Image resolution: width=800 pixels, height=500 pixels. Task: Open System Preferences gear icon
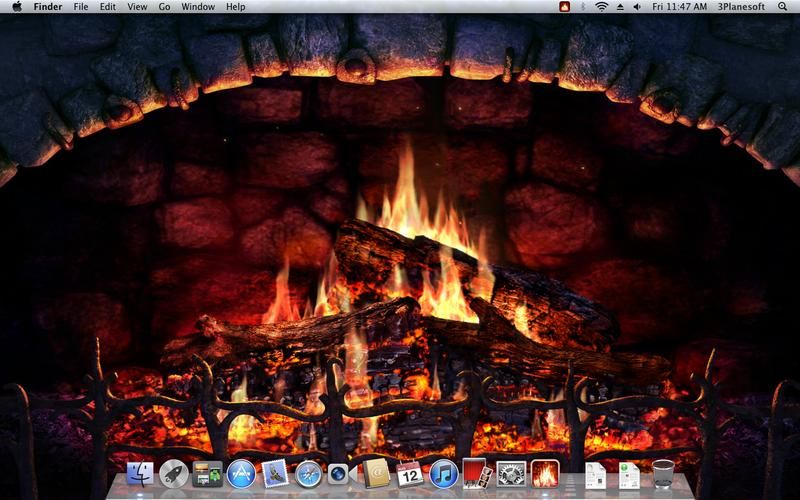pos(511,474)
